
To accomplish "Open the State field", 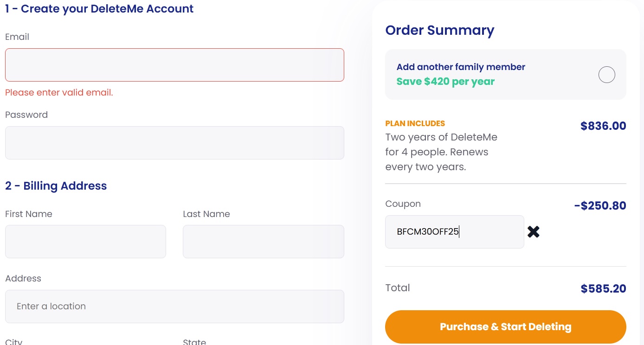I will 194,342.
